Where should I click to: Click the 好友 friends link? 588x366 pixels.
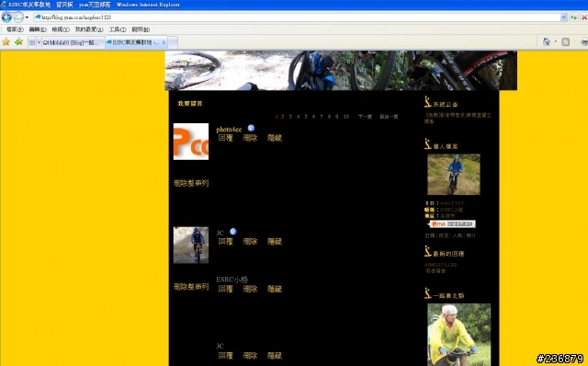(x=444, y=235)
